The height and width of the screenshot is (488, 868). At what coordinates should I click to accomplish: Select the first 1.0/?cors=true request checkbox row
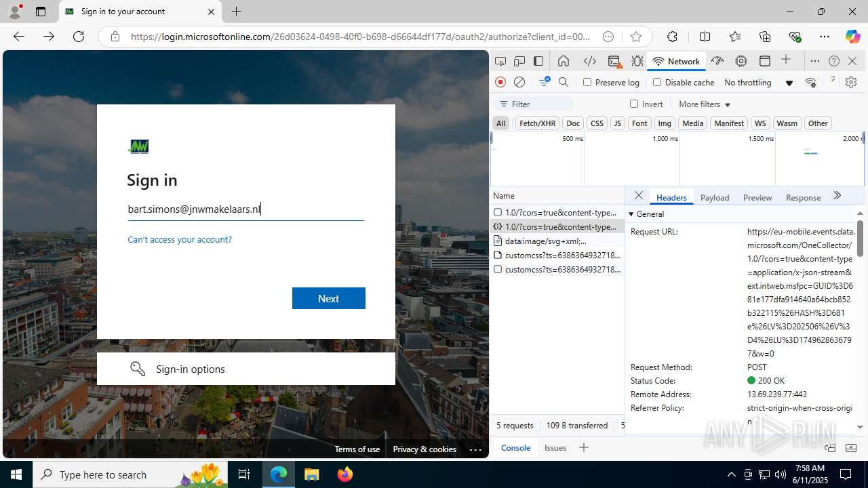pyautogui.click(x=557, y=212)
